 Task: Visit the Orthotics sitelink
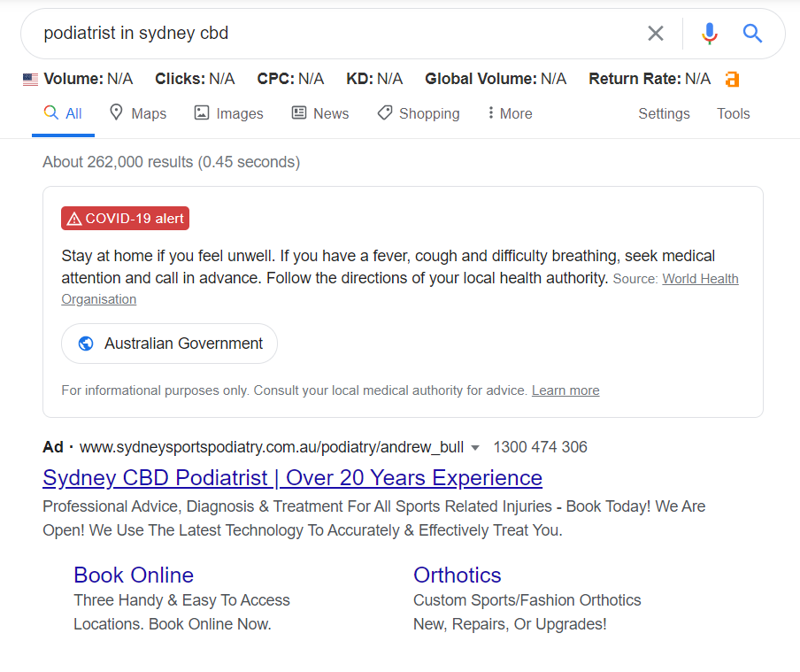pyautogui.click(x=457, y=575)
